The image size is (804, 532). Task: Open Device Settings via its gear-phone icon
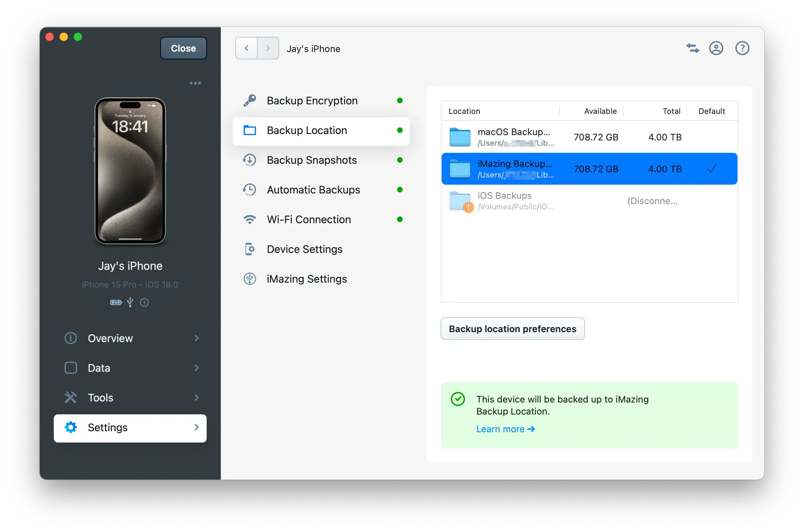click(x=250, y=249)
